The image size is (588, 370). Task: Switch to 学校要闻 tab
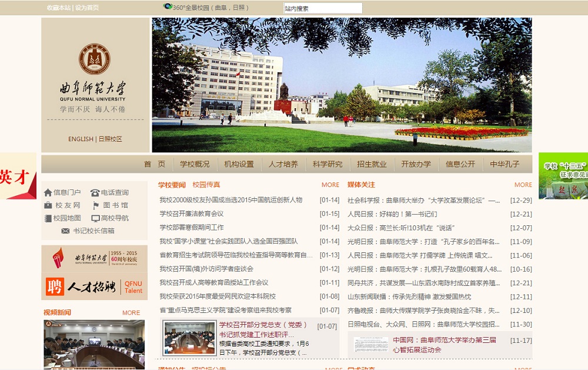172,185
